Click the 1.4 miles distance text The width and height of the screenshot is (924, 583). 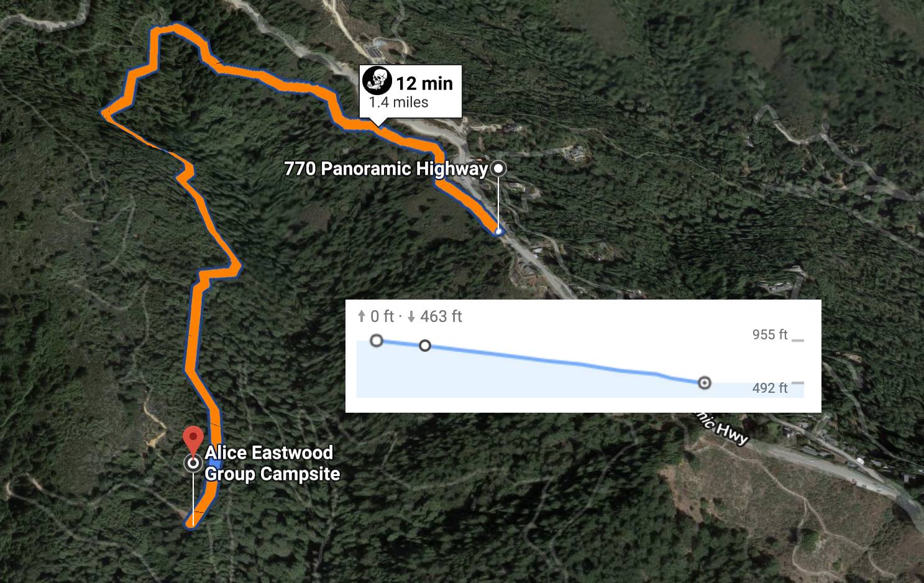[x=398, y=103]
